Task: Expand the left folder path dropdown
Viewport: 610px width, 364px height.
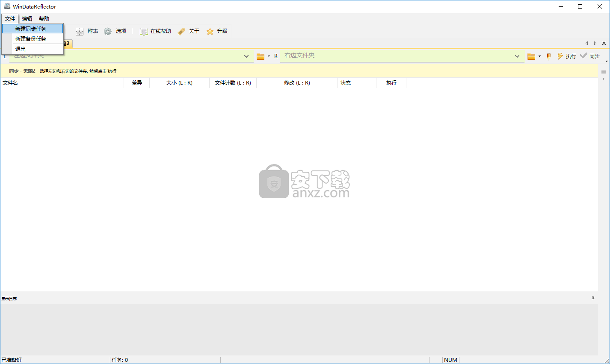Action: pos(246,56)
